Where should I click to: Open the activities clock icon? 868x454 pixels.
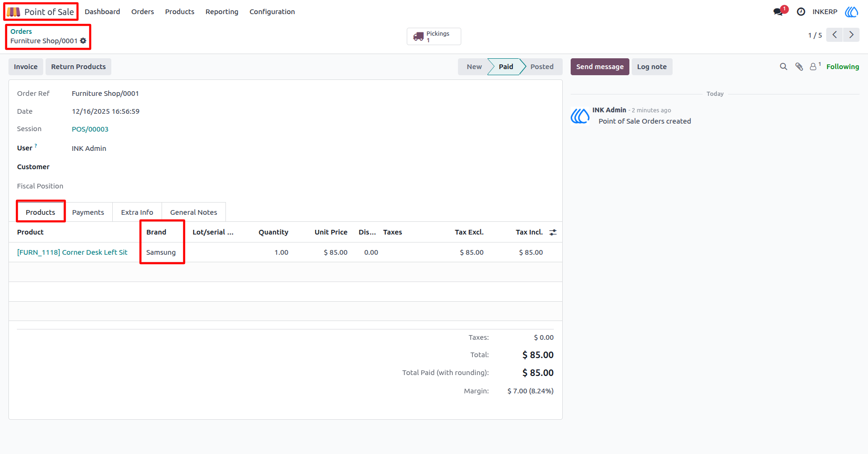(801, 12)
